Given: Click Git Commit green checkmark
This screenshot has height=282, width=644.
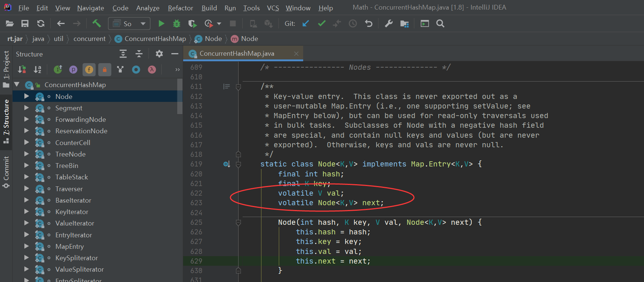Looking at the screenshot, I should tap(322, 24).
